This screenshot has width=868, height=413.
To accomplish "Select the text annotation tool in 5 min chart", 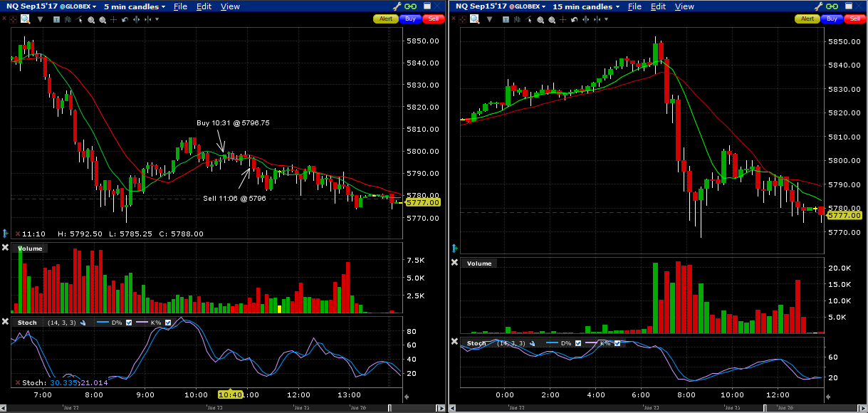I will (56, 19).
